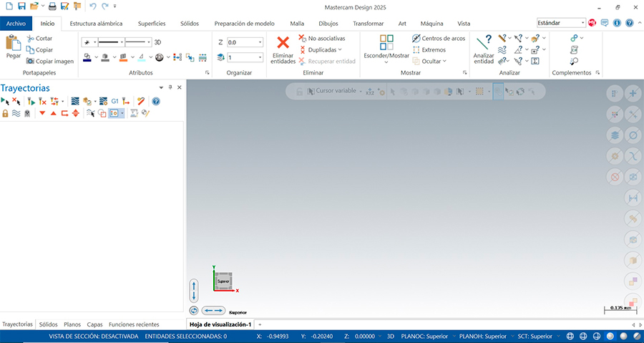
Task: Toggle the 3D indicator in the status bar
Action: [x=391, y=336]
